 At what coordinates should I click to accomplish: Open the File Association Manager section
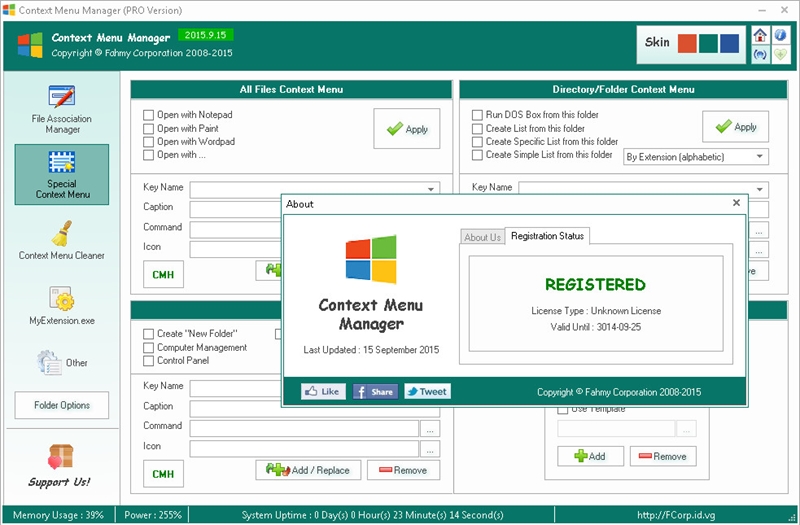[x=62, y=109]
